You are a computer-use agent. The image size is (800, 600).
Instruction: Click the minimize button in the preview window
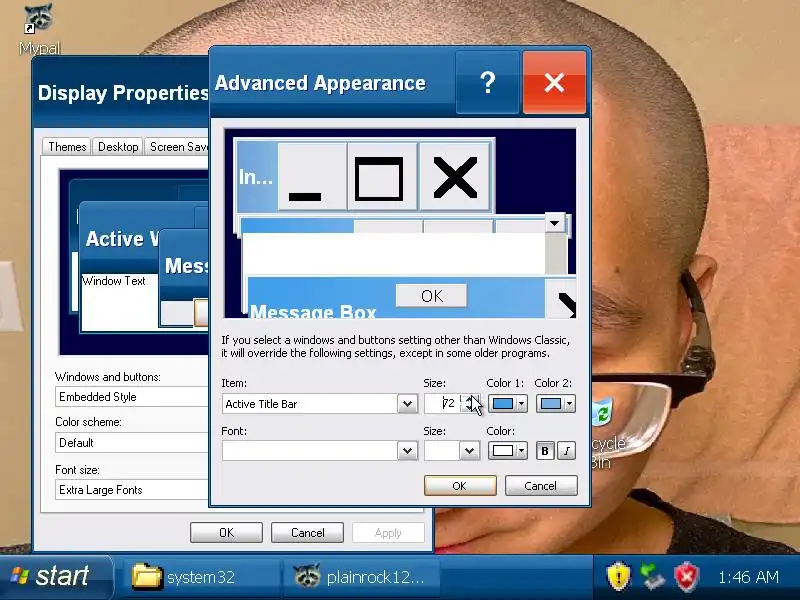point(312,177)
